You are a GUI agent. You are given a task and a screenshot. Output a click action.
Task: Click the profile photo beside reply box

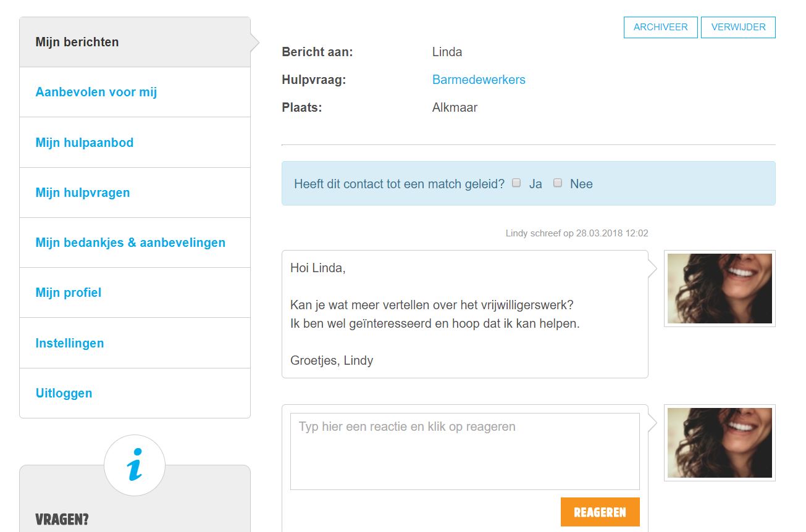click(720, 443)
